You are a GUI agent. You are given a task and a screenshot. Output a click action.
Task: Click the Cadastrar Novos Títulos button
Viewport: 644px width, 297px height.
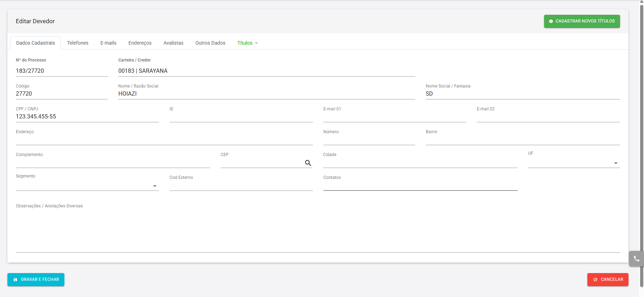pyautogui.click(x=582, y=21)
